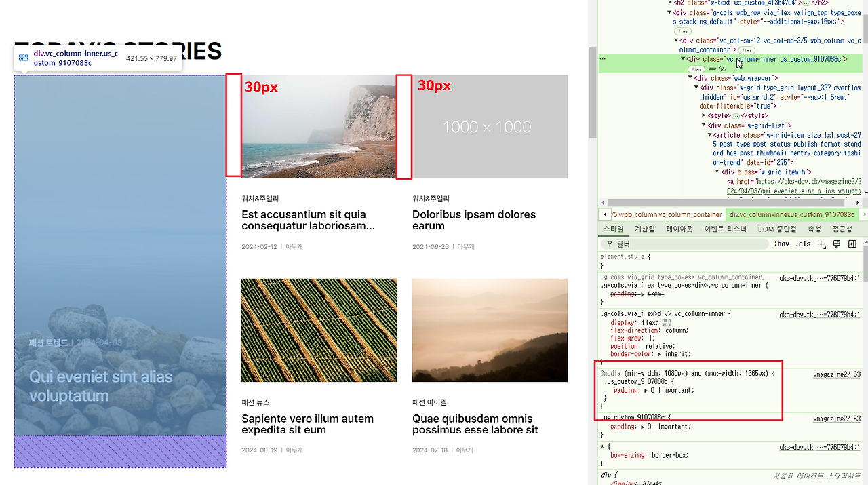Click the flex badge under vc_column-inner

(696, 69)
